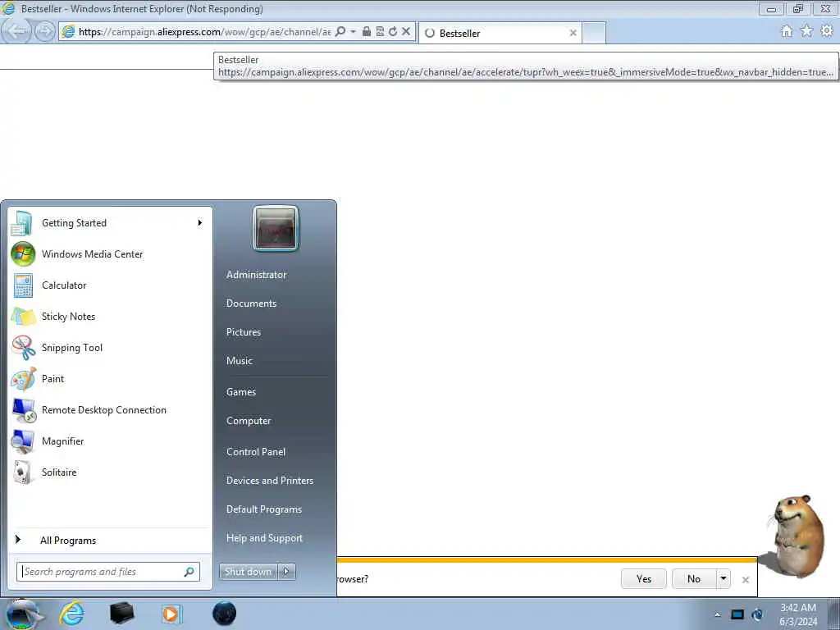
Task: Close the Bestseller tab
Action: (573, 33)
